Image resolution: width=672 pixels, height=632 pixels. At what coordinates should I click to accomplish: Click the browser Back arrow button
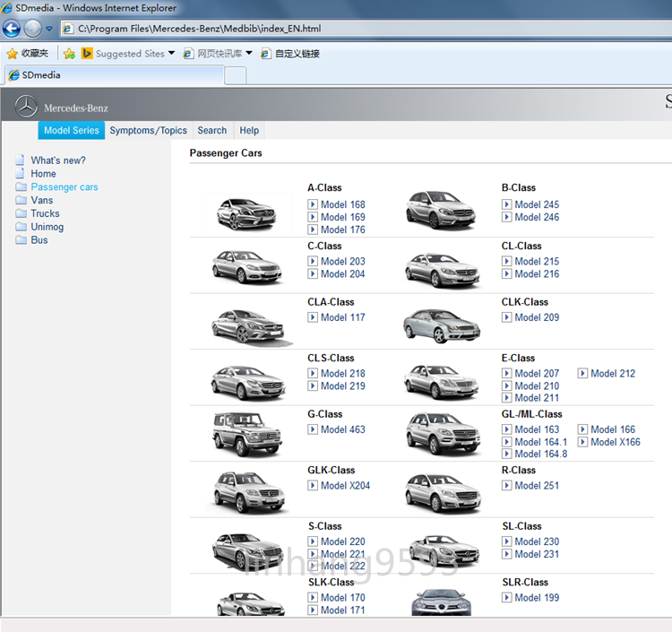[x=12, y=29]
